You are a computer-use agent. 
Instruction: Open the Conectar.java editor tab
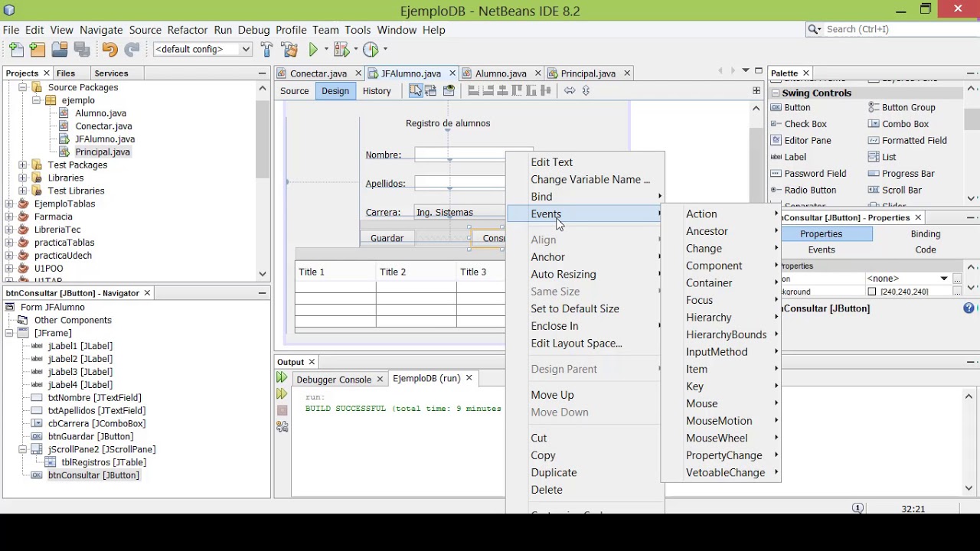point(318,73)
